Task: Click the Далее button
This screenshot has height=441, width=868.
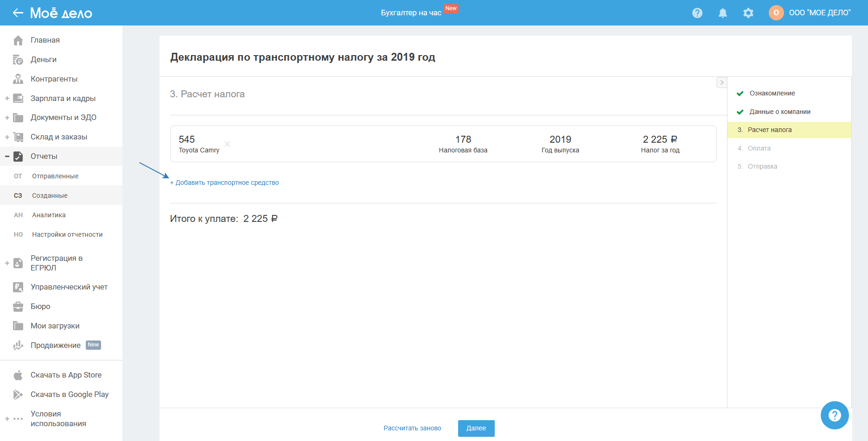Action: click(x=476, y=428)
